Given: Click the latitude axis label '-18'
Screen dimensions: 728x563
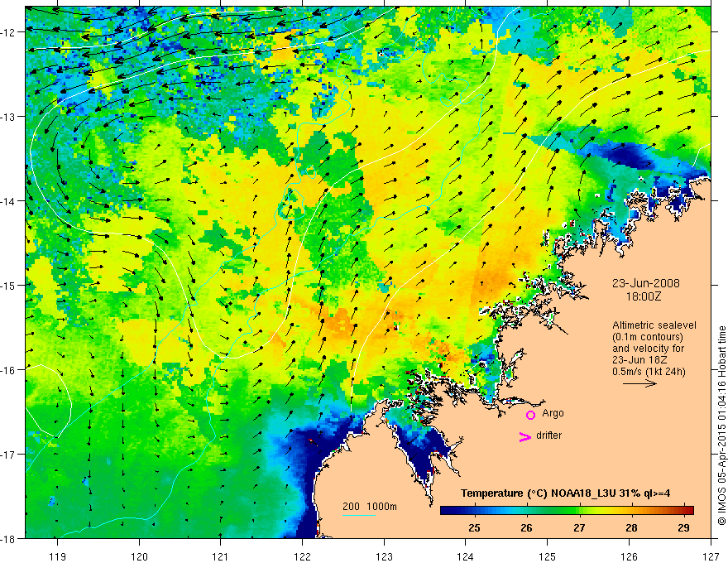Looking at the screenshot, I should [9, 539].
